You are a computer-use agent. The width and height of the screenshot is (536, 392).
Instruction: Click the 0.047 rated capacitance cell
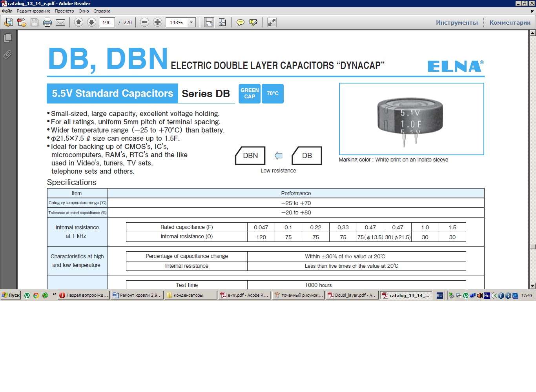(261, 227)
